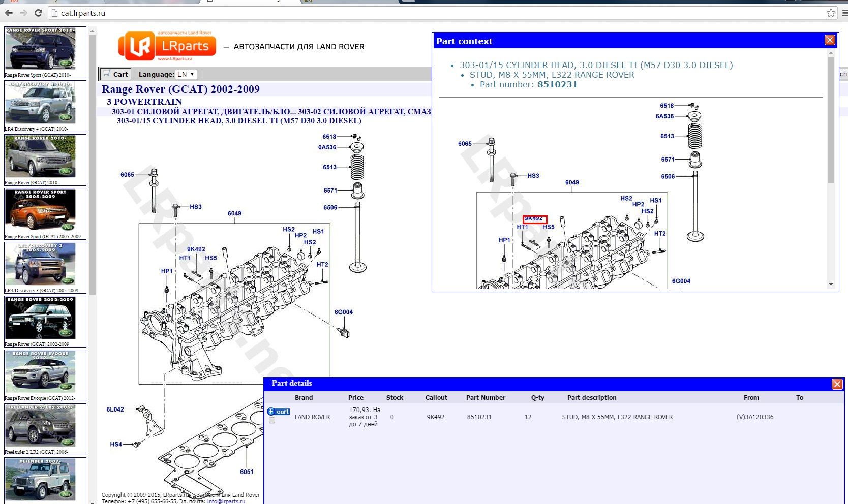Click 8510231 cell in Part details

[x=479, y=417]
